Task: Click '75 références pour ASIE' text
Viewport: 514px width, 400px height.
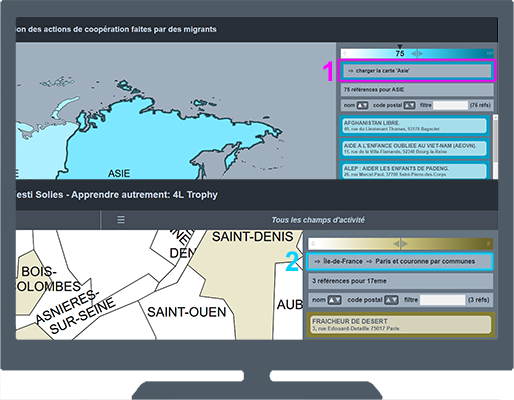Action: 374,90
